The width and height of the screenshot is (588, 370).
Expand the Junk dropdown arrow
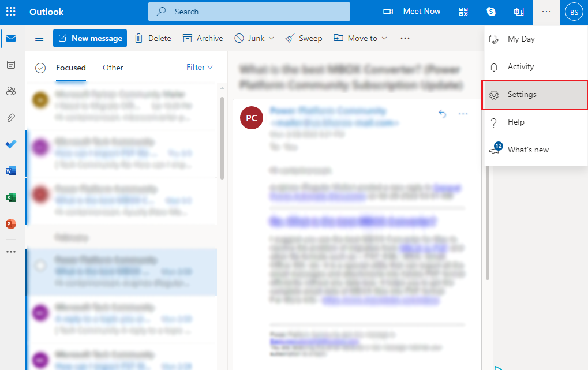pos(272,38)
